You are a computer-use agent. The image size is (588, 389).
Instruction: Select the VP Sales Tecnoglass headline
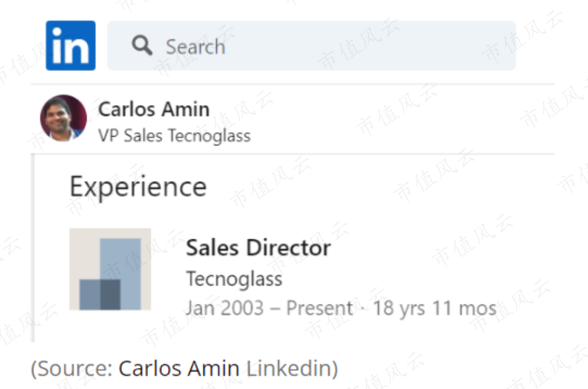175,136
